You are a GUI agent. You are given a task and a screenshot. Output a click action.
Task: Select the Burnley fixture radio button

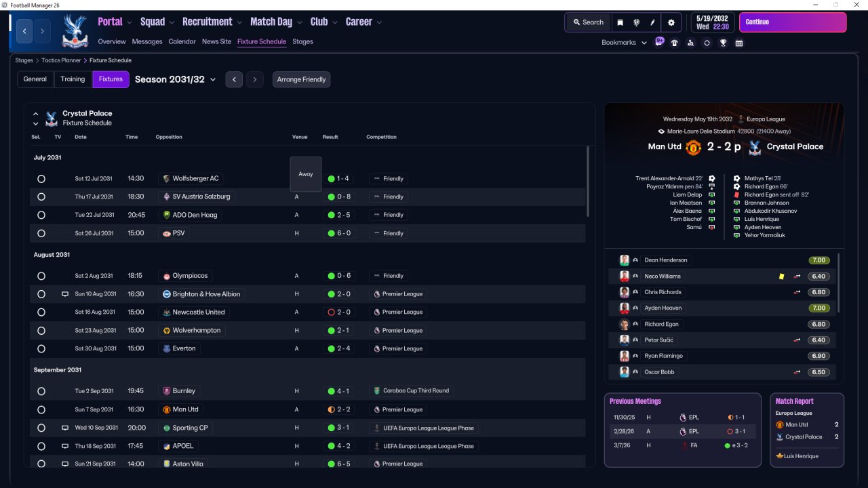41,391
